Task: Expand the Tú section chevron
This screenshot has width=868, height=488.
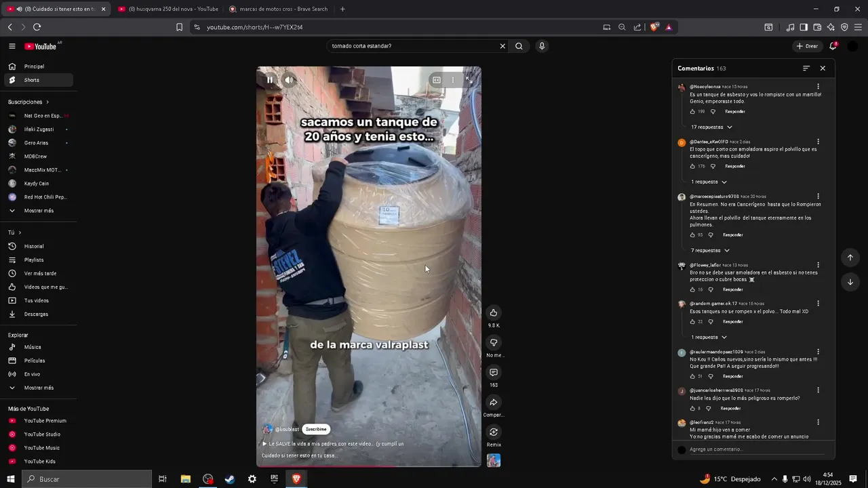Action: click(x=20, y=232)
